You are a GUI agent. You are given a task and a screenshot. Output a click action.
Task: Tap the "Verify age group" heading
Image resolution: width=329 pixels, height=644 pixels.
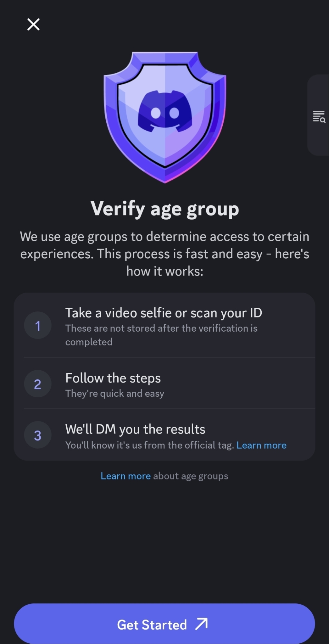click(165, 209)
